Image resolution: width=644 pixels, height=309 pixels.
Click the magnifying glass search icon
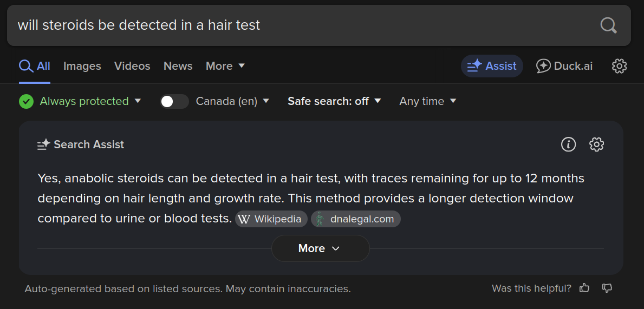[608, 25]
